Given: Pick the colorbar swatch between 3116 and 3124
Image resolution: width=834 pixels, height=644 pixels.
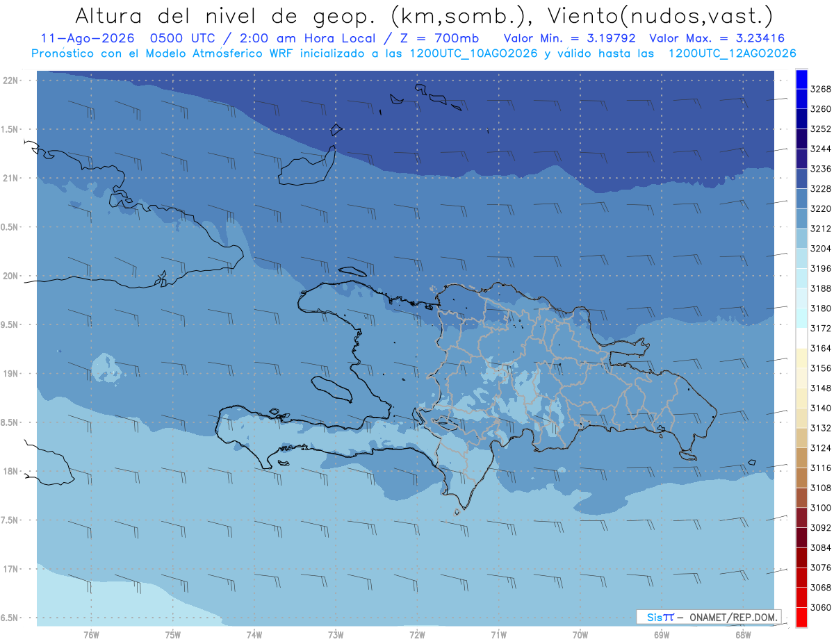Looking at the screenshot, I should click(801, 458).
